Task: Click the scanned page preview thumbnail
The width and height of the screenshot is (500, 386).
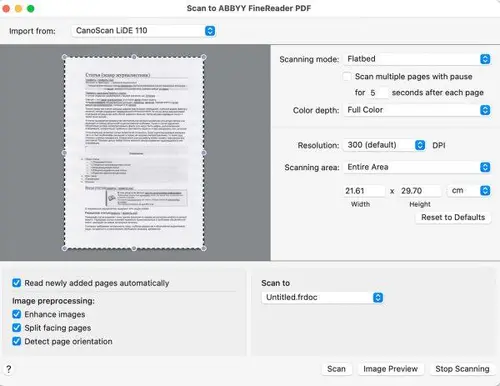Action: pos(134,153)
